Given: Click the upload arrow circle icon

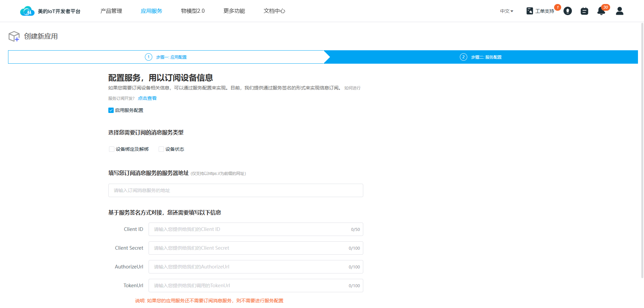Looking at the screenshot, I should click(x=568, y=11).
